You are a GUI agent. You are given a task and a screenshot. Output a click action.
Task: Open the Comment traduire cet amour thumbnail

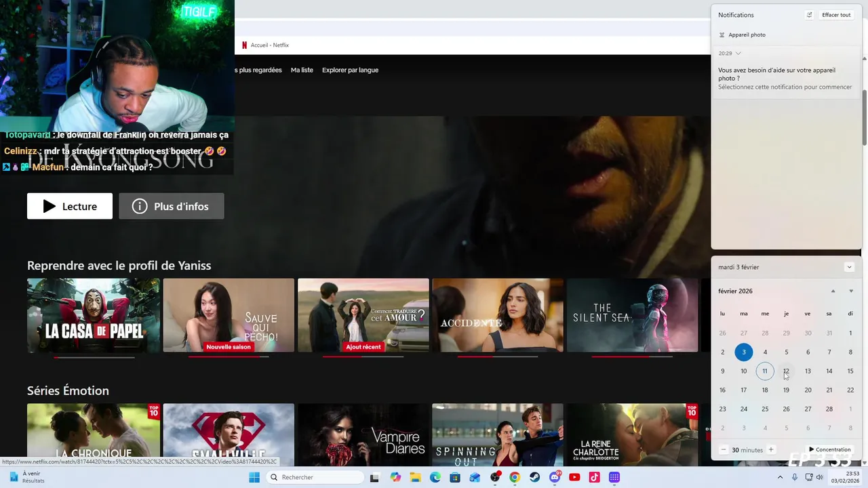363,315
